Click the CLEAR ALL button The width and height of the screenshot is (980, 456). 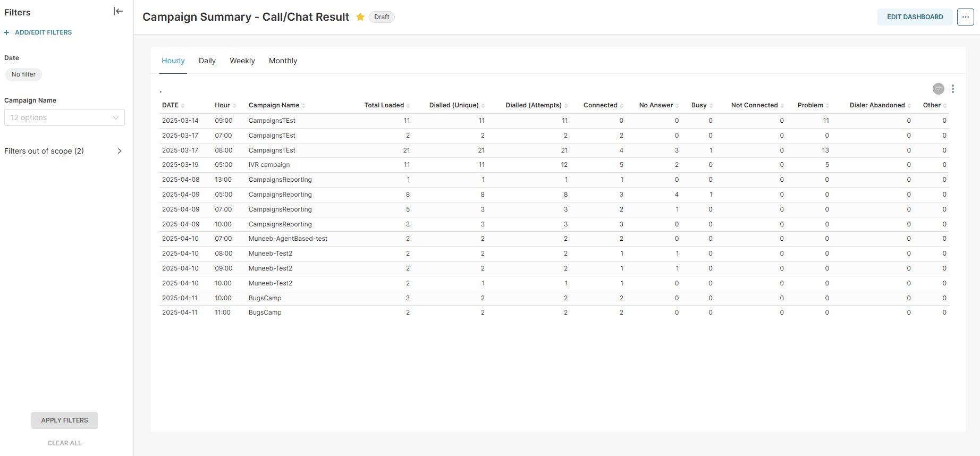pyautogui.click(x=64, y=443)
